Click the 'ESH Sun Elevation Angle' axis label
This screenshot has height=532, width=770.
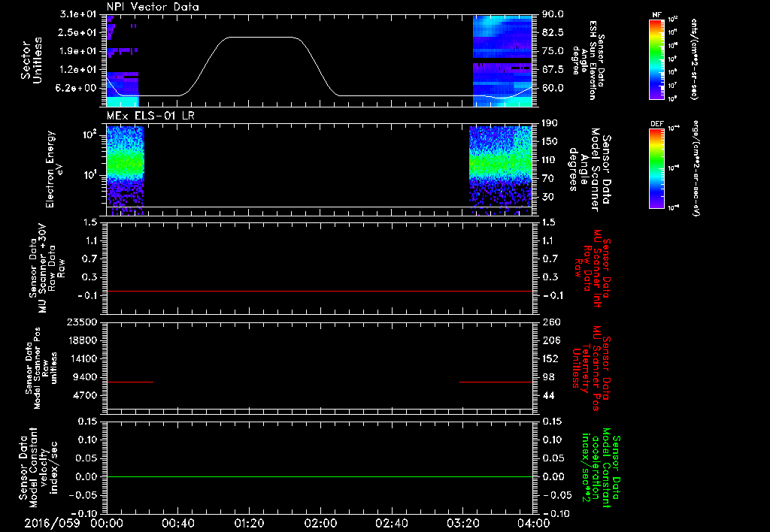(x=588, y=60)
